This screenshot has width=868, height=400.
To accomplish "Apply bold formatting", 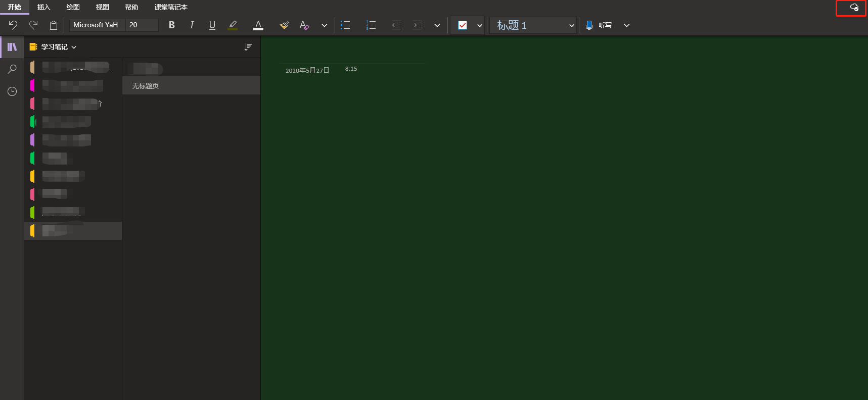I will tap(172, 25).
